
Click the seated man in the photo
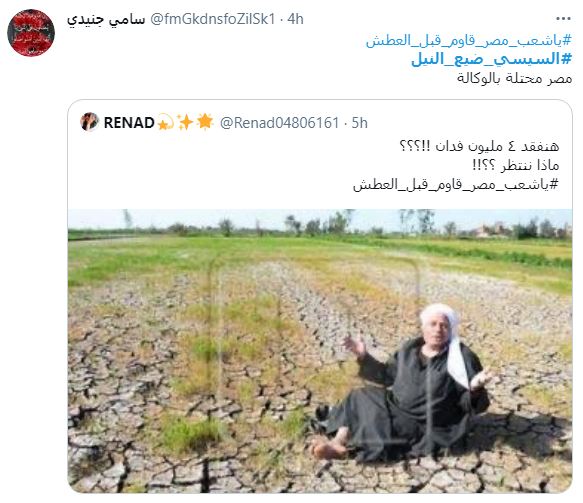403,383
